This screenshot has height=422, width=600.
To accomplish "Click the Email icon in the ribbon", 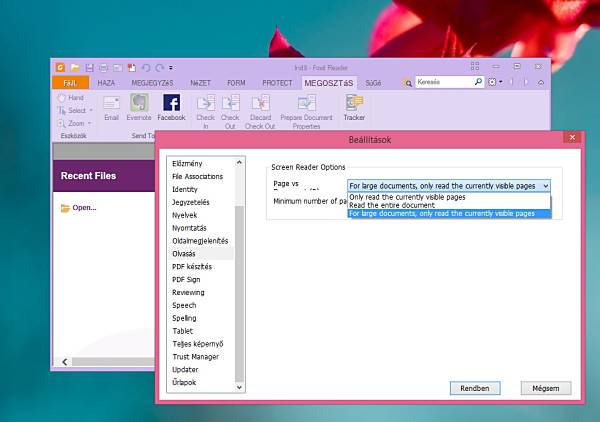I will click(x=111, y=103).
